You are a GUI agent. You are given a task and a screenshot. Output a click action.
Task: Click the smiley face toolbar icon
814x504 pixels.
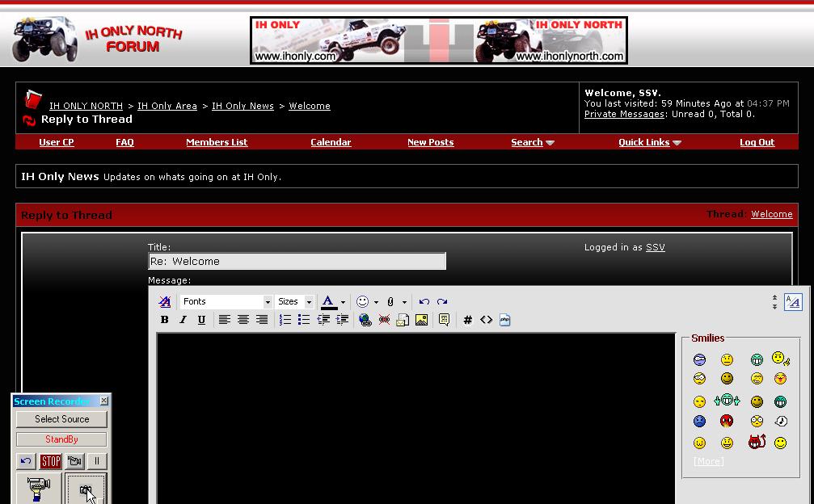coord(362,302)
